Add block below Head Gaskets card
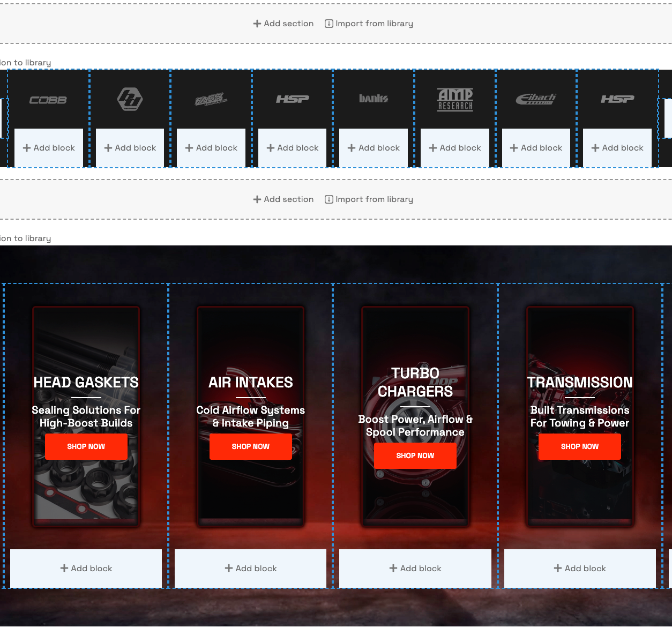Image resolution: width=672 pixels, height=635 pixels. pyautogui.click(x=86, y=569)
